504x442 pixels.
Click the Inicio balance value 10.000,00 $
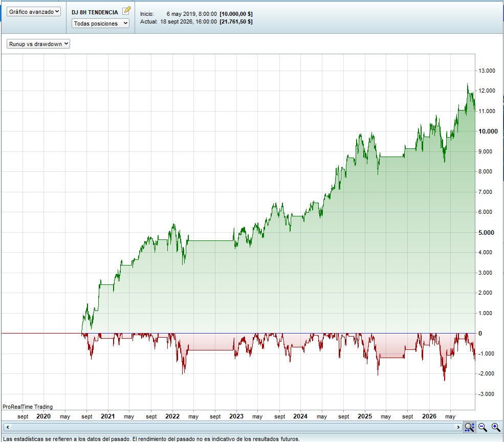pyautogui.click(x=236, y=14)
